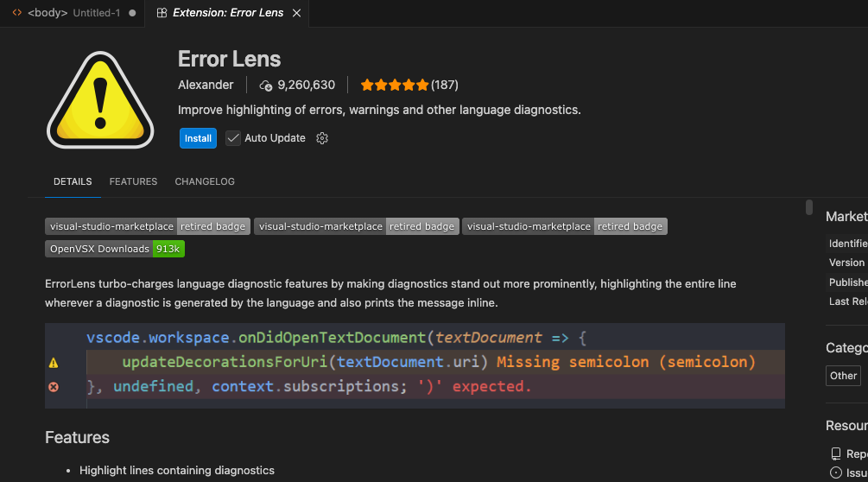
Task: Open the CHANGELOG tab
Action: point(205,181)
